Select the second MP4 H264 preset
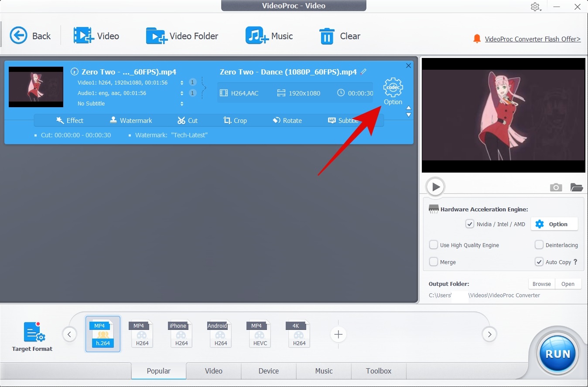This screenshot has height=387, width=588. [x=142, y=334]
